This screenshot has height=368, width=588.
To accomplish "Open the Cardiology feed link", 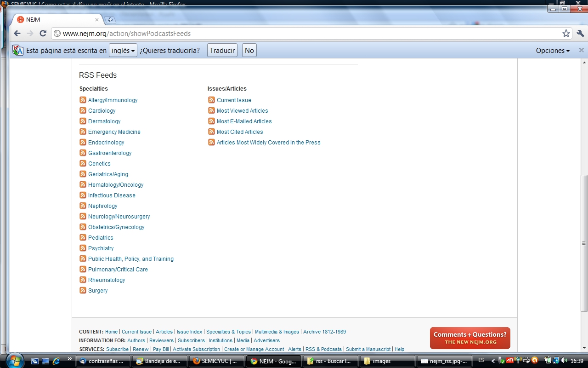I will 102,110.
